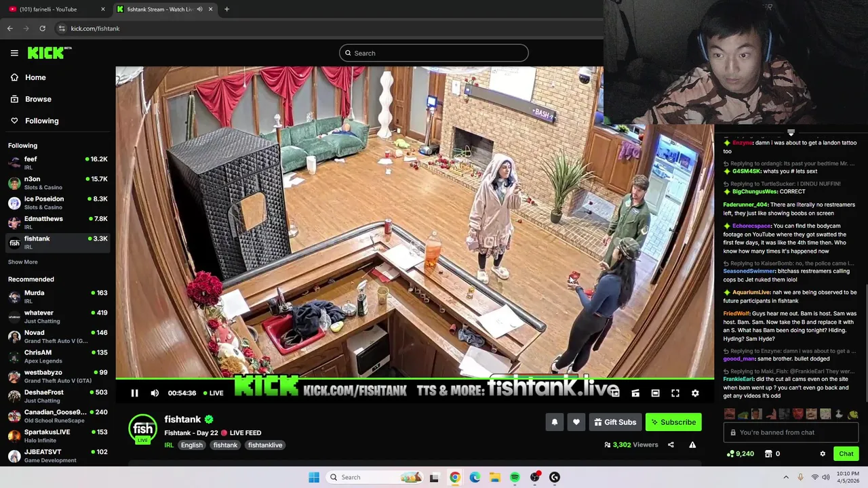View site information icon

[x=62, y=28]
